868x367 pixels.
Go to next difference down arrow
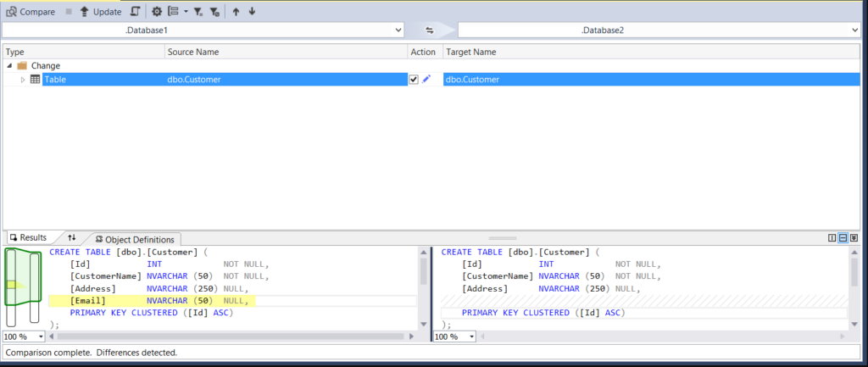pyautogui.click(x=252, y=12)
